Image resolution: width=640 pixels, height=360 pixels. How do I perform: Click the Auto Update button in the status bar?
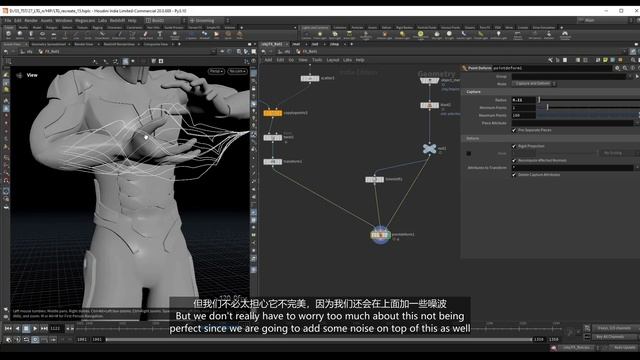(x=624, y=348)
